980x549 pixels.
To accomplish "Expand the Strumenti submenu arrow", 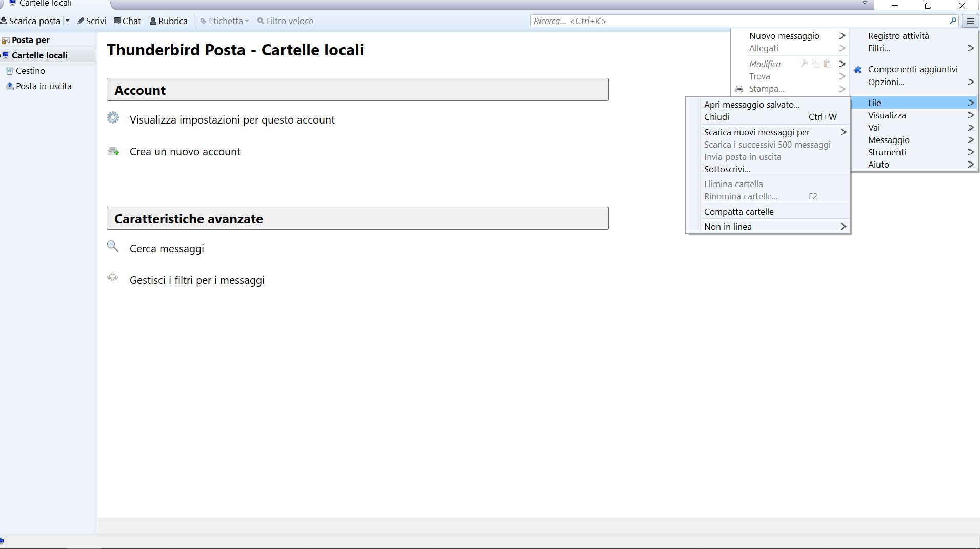I will tap(971, 152).
